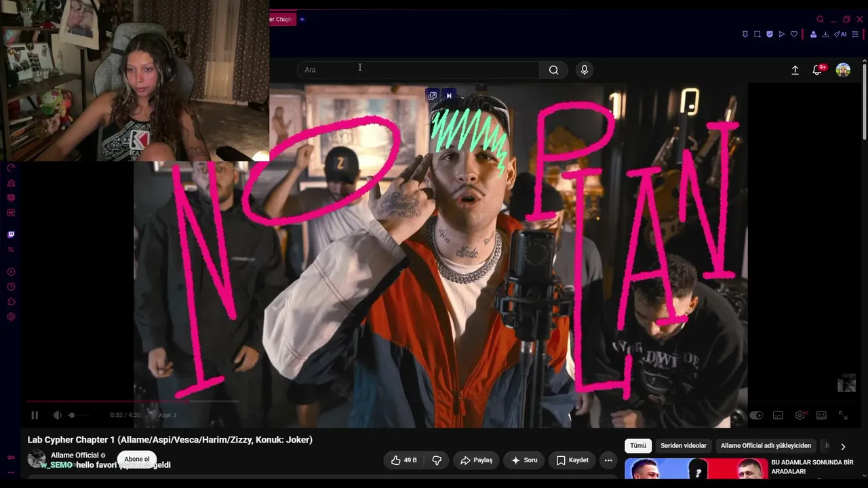Click the browser tab search magnifier
The height and width of the screenshot is (488, 868).
pyautogui.click(x=820, y=19)
